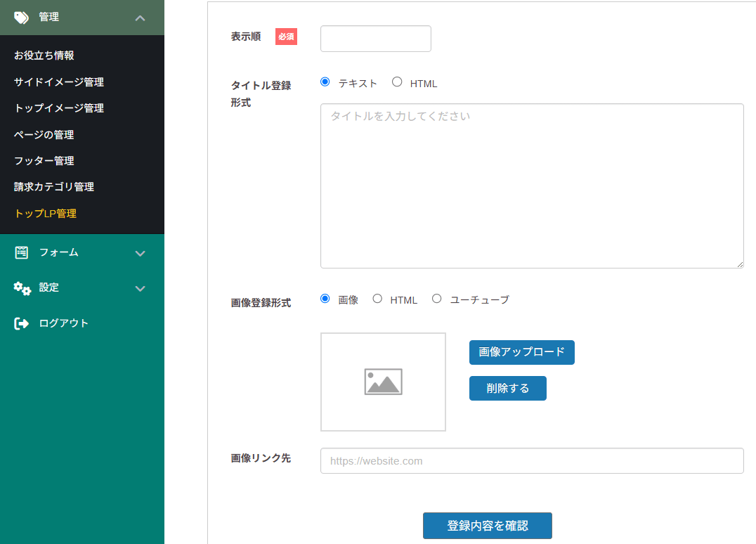Select the ユーチューブ radio option

pyautogui.click(x=437, y=299)
